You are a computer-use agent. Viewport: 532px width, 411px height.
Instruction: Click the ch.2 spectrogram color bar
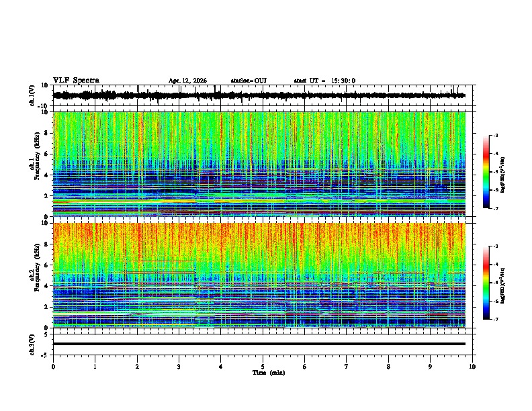[x=486, y=283]
